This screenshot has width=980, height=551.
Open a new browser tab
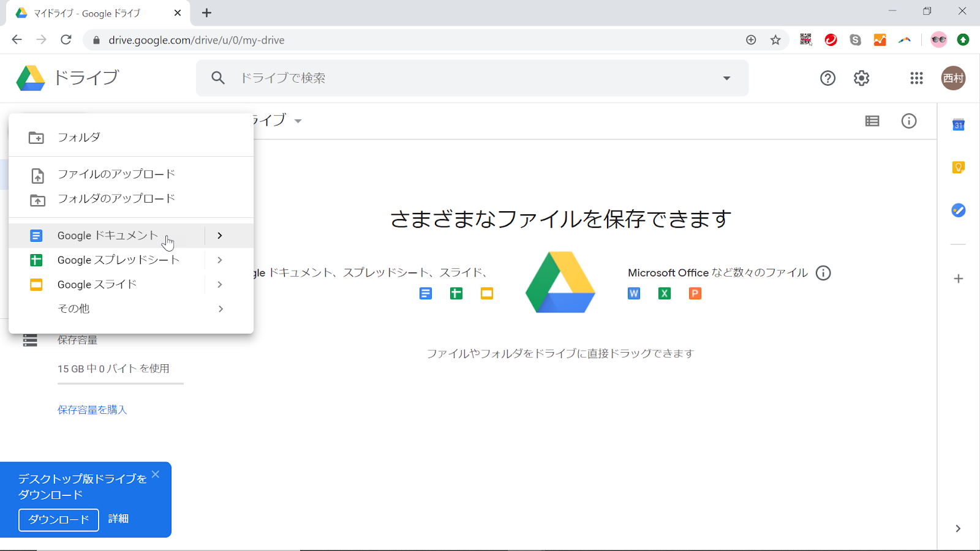207,13
